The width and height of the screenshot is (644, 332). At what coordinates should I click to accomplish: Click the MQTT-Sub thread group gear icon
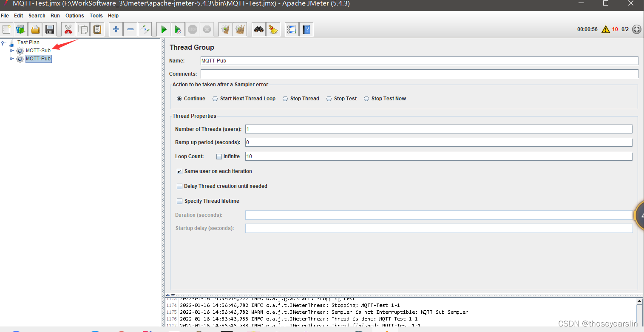point(20,51)
